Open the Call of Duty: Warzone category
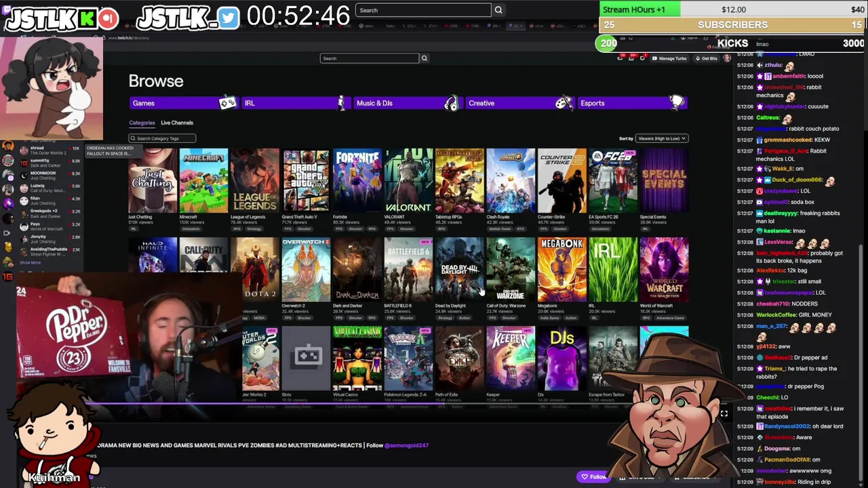The height and width of the screenshot is (488, 868). tap(511, 269)
